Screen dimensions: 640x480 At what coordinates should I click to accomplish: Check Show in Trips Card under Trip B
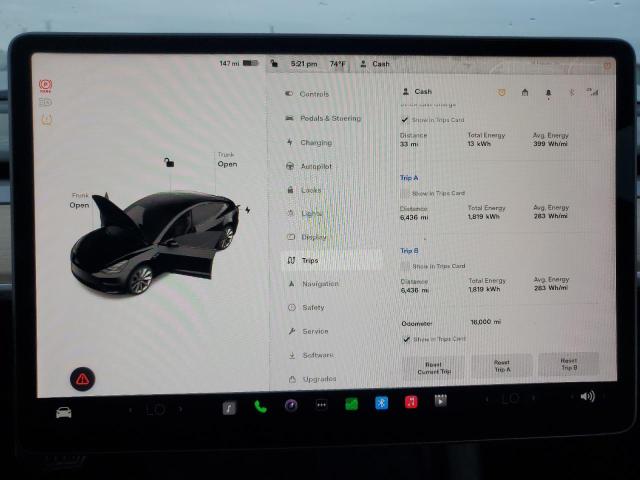click(x=405, y=266)
